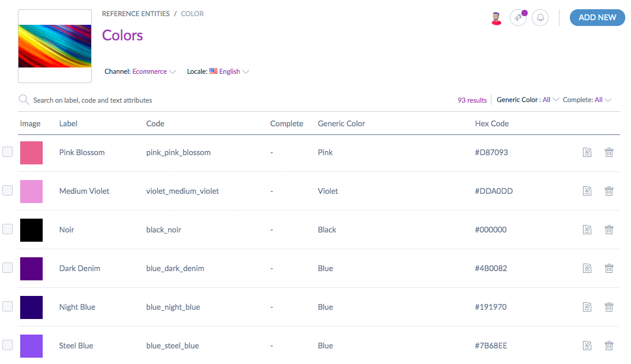631x364 pixels.
Task: Expand the Locale English selector
Action: pyautogui.click(x=234, y=72)
